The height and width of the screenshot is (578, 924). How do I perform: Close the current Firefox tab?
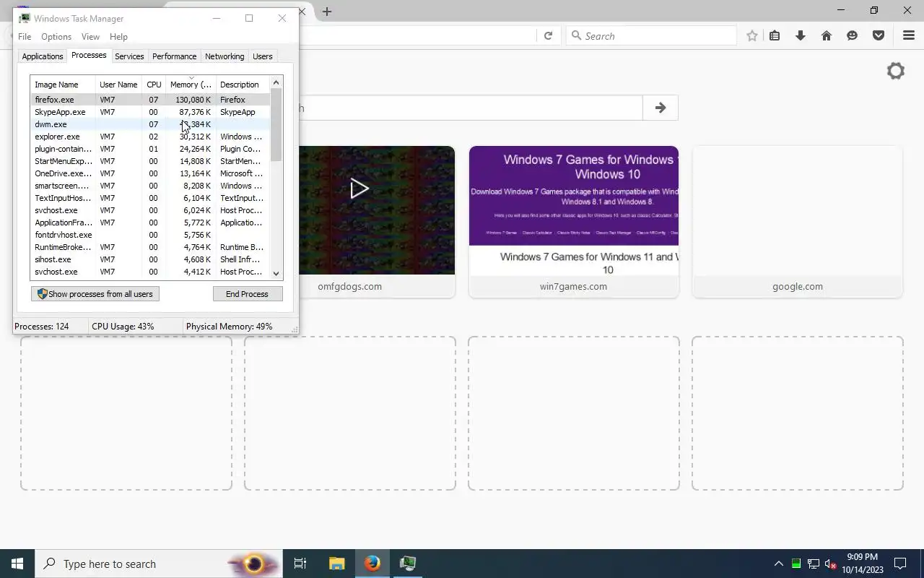click(x=302, y=12)
